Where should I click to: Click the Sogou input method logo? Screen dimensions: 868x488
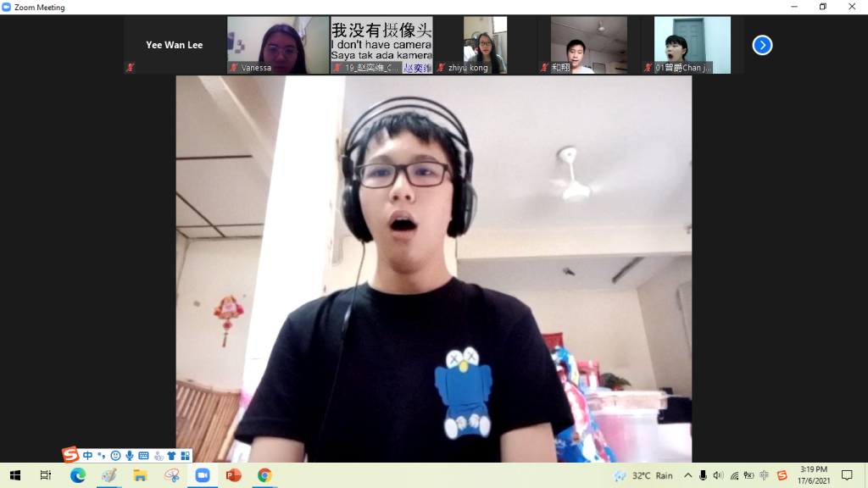pos(70,456)
